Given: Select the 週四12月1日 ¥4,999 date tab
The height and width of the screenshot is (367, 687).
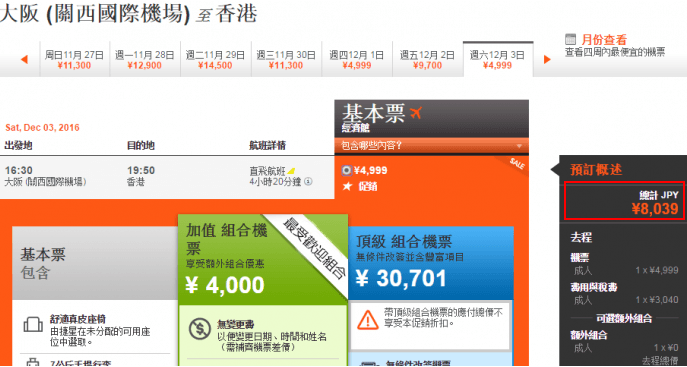Looking at the screenshot, I should pyautogui.click(x=357, y=60).
